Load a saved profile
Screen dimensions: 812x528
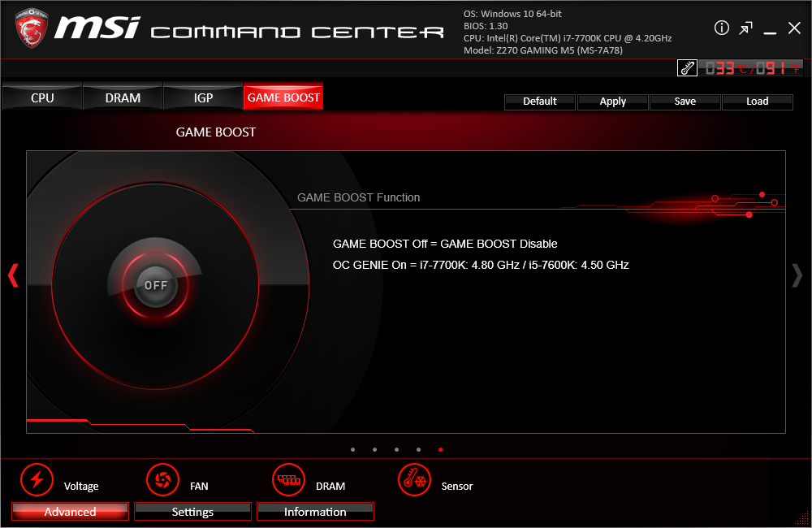click(757, 102)
